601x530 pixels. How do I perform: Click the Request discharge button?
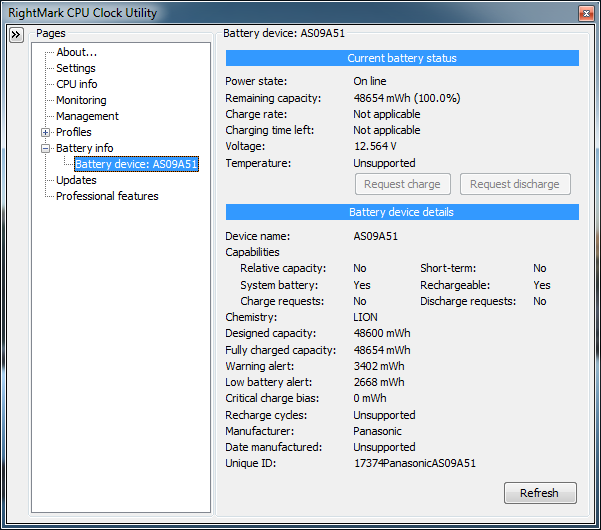click(515, 184)
